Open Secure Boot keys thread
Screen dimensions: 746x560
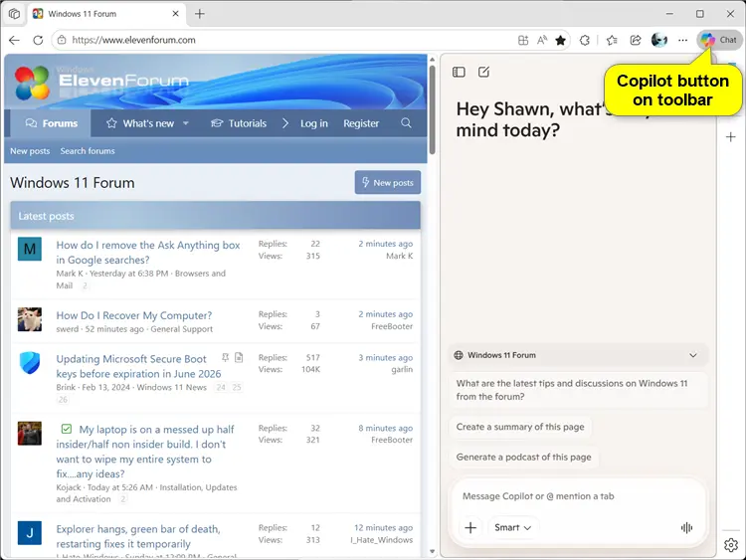click(x=138, y=366)
